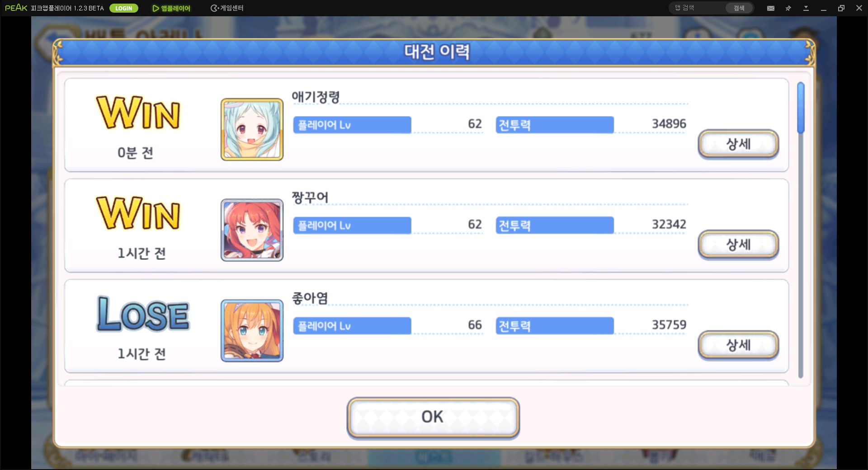The width and height of the screenshot is (868, 470).
Task: Open details for the 애기정령 battle
Action: (738, 144)
